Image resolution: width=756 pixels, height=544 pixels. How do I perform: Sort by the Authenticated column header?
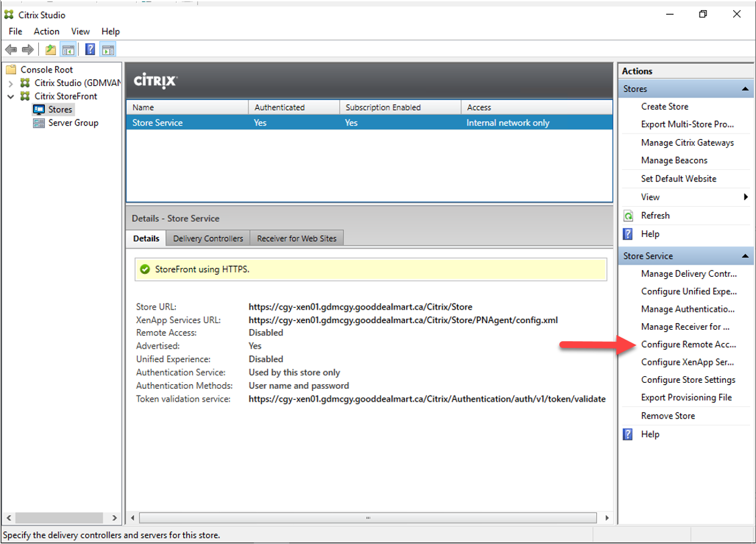(294, 107)
